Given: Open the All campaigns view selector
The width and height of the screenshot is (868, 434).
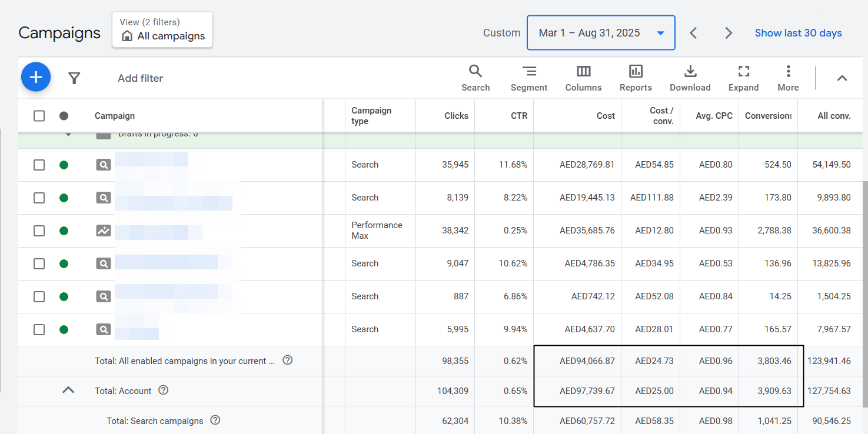Looking at the screenshot, I should click(x=162, y=30).
